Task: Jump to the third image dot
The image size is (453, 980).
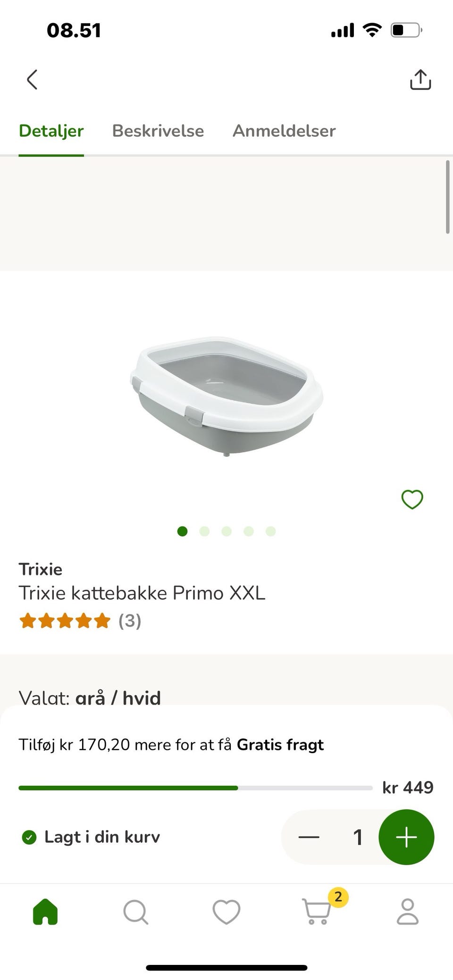Action: coord(226,532)
